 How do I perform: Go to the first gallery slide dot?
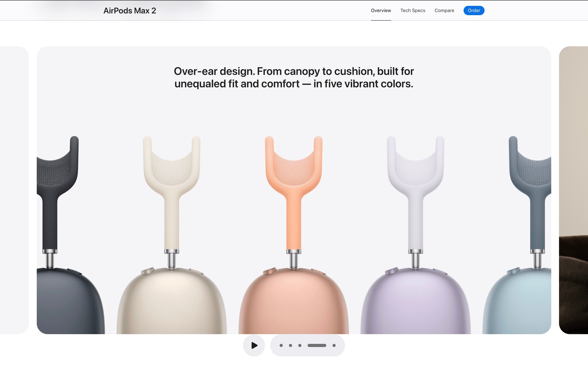281,345
